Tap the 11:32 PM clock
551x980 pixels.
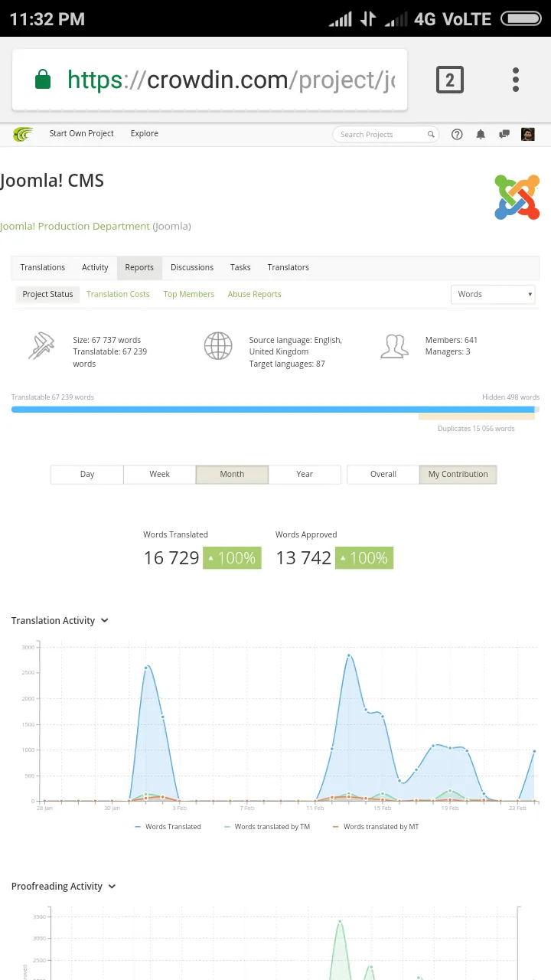click(47, 19)
